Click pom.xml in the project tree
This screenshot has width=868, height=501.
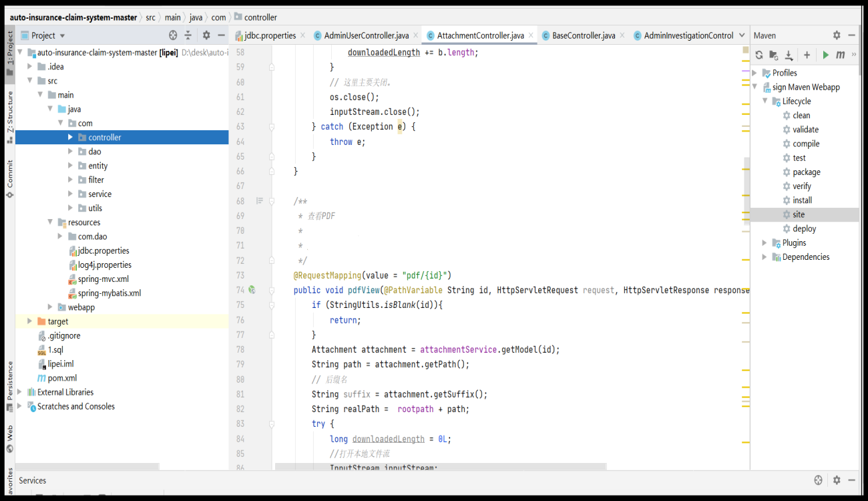(x=62, y=378)
